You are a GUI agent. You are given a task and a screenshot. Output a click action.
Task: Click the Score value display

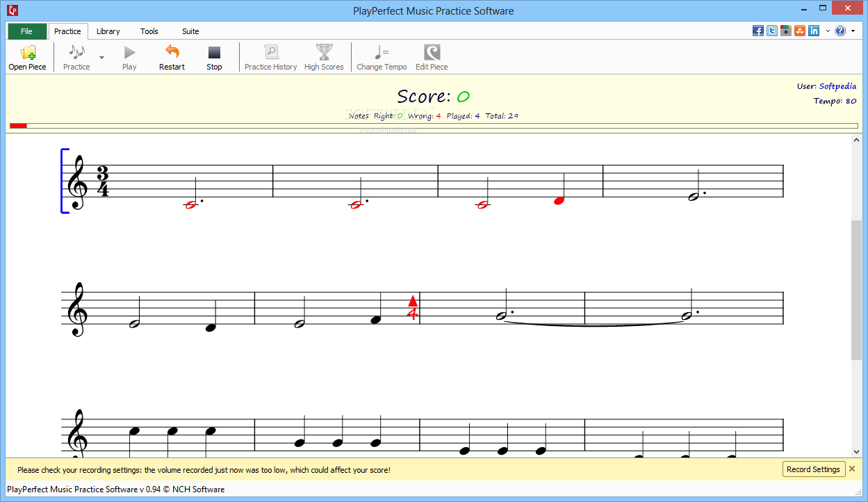463,97
